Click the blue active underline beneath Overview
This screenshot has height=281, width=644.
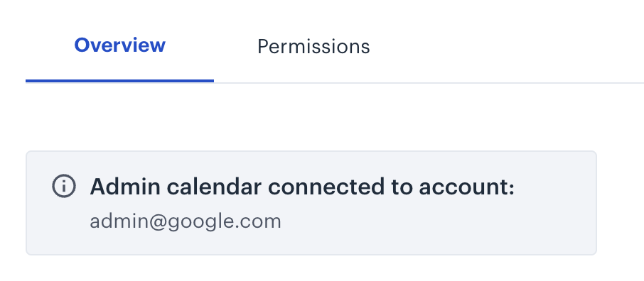119,81
